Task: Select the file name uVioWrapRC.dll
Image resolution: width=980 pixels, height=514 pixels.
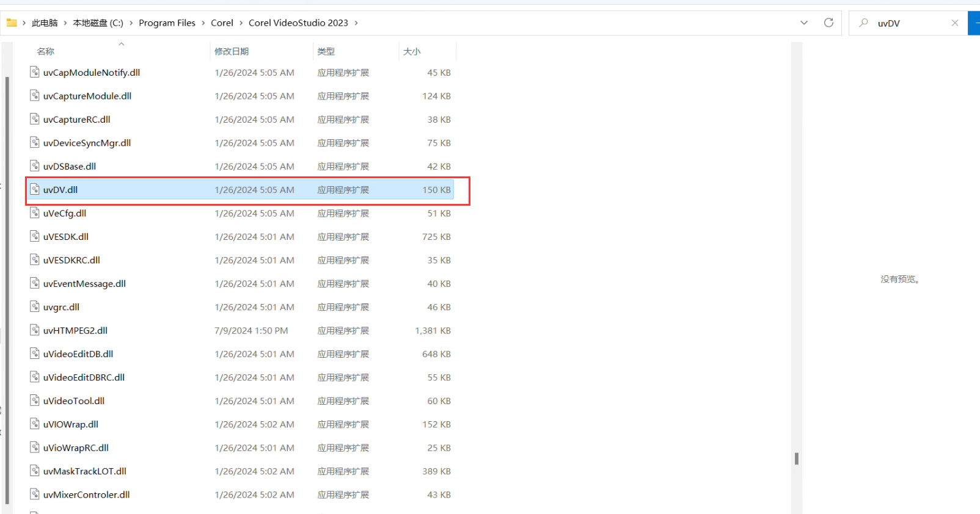Action: point(76,448)
